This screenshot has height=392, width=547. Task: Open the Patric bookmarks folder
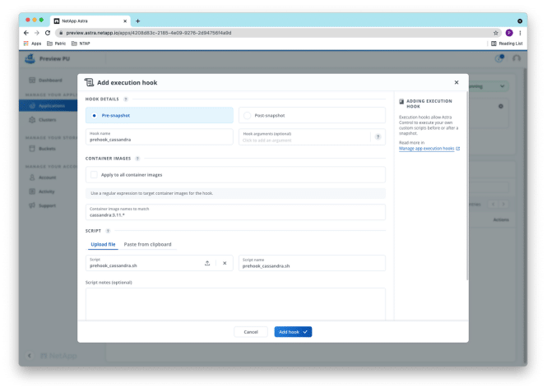pos(57,44)
